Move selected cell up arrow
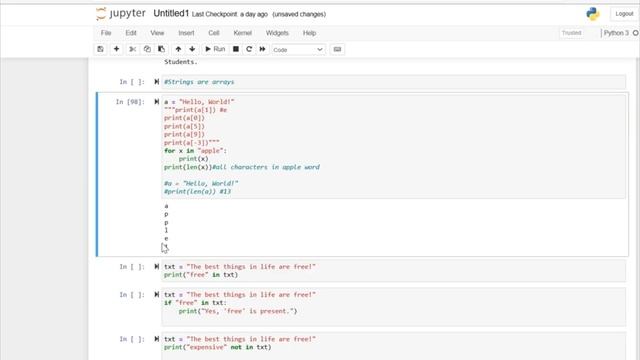The height and width of the screenshot is (360, 640). point(178,49)
